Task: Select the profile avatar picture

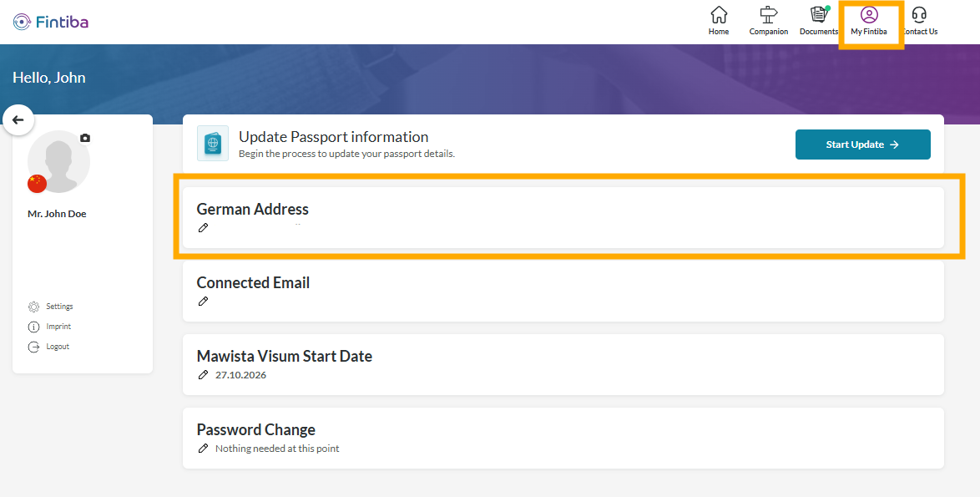Action: click(58, 161)
